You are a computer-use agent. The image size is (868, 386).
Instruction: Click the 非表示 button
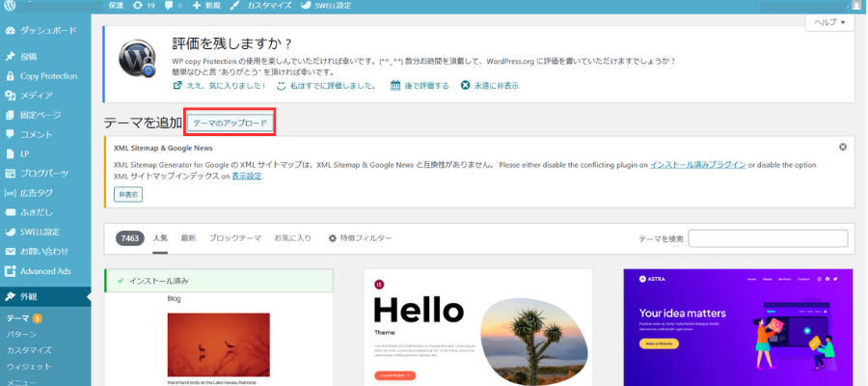point(128,194)
